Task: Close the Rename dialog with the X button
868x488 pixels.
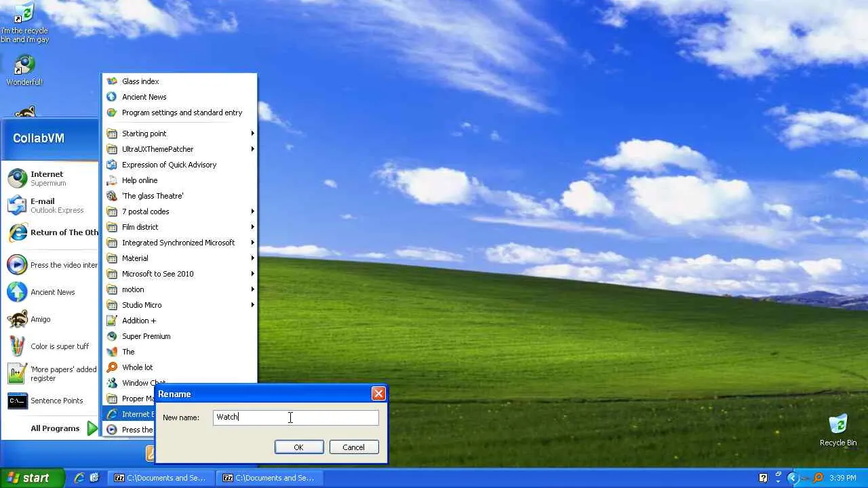Action: point(378,394)
